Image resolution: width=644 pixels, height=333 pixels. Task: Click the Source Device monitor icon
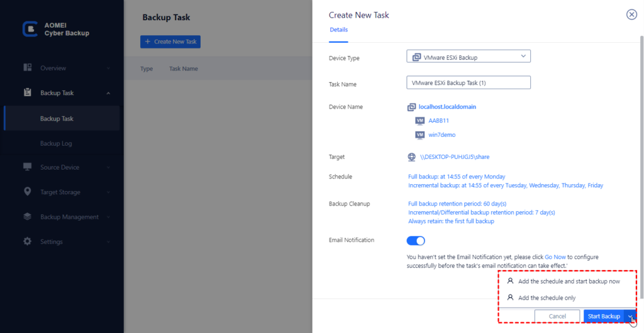click(x=28, y=167)
